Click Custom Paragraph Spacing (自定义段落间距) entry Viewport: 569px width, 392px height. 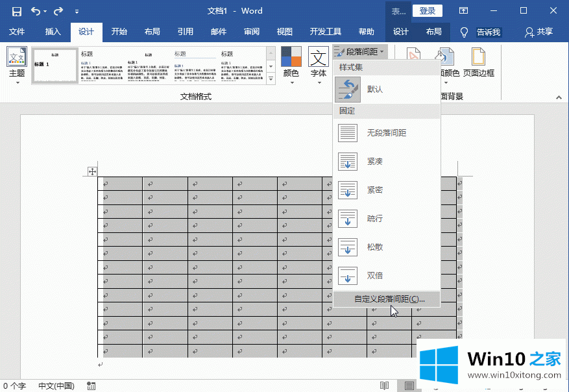(389, 299)
